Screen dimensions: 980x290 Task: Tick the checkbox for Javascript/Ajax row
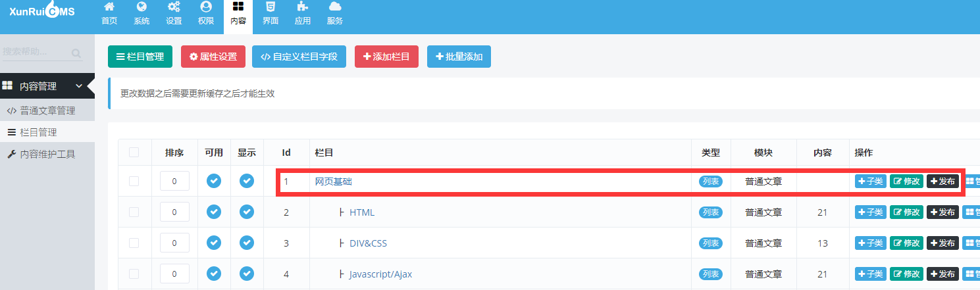click(134, 274)
